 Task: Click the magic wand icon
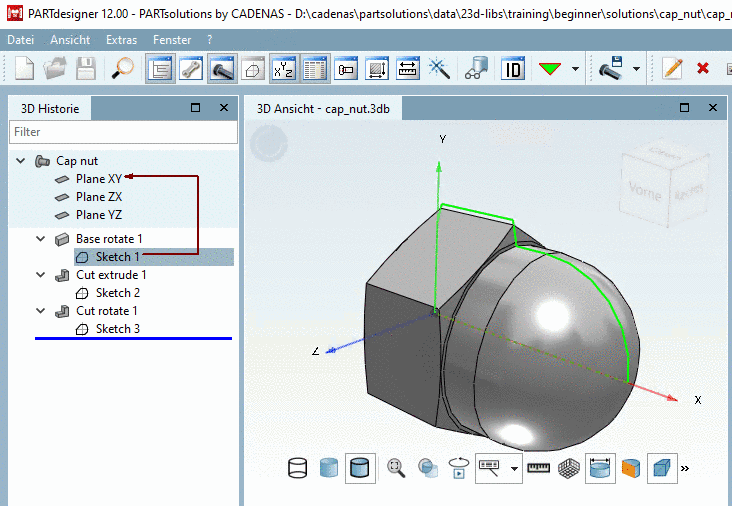coord(439,69)
